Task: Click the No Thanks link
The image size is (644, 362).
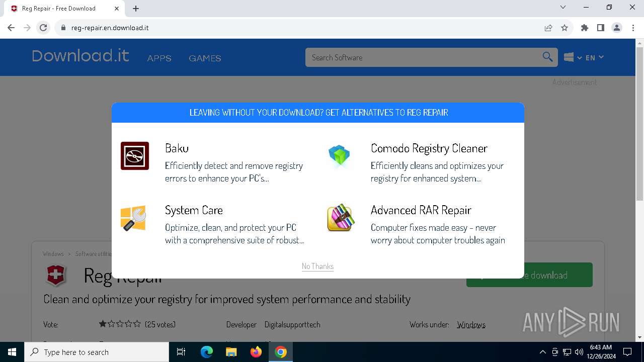Action: 317,266
